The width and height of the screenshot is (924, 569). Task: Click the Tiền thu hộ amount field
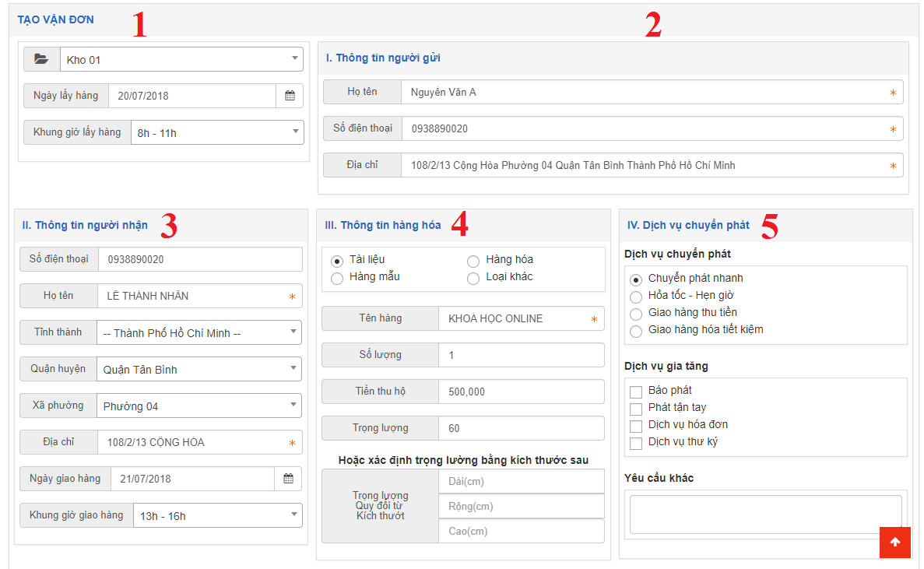click(520, 392)
